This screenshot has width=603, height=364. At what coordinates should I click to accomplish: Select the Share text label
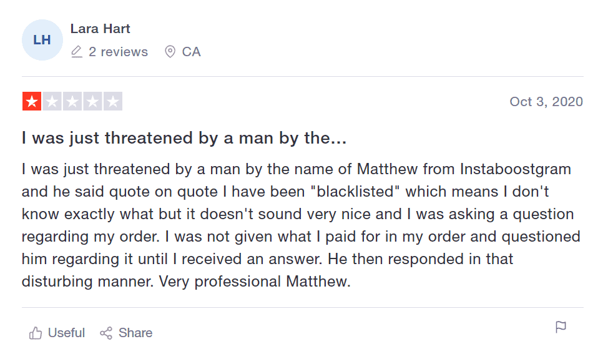(x=135, y=333)
